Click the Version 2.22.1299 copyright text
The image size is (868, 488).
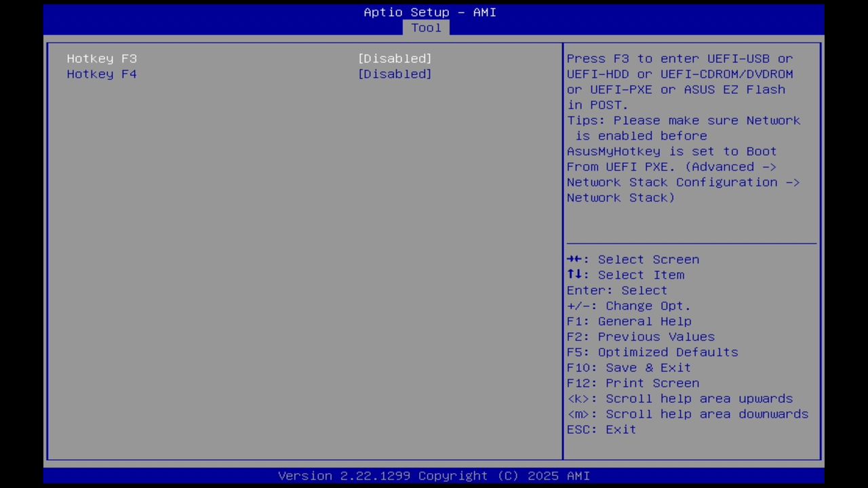[434, 476]
